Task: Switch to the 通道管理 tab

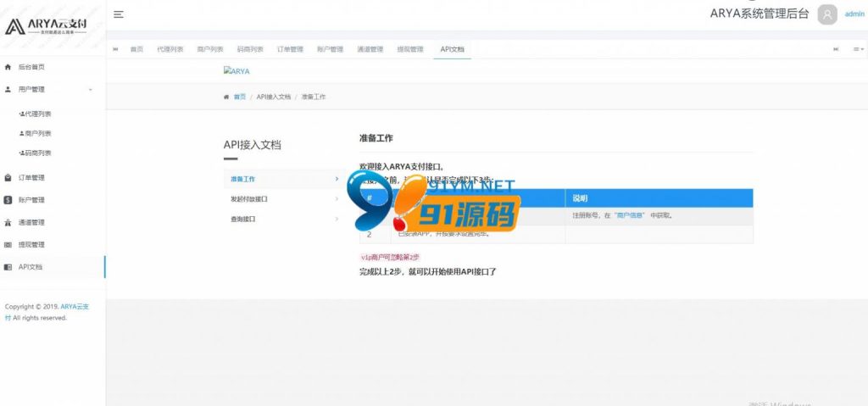Action: (x=370, y=49)
